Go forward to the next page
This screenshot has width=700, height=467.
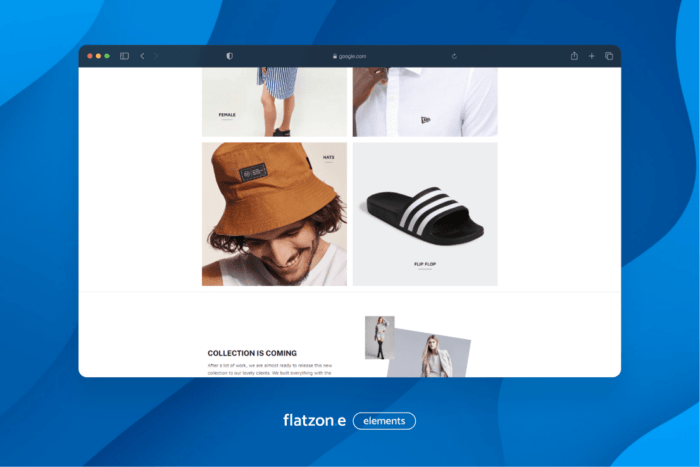click(x=156, y=56)
